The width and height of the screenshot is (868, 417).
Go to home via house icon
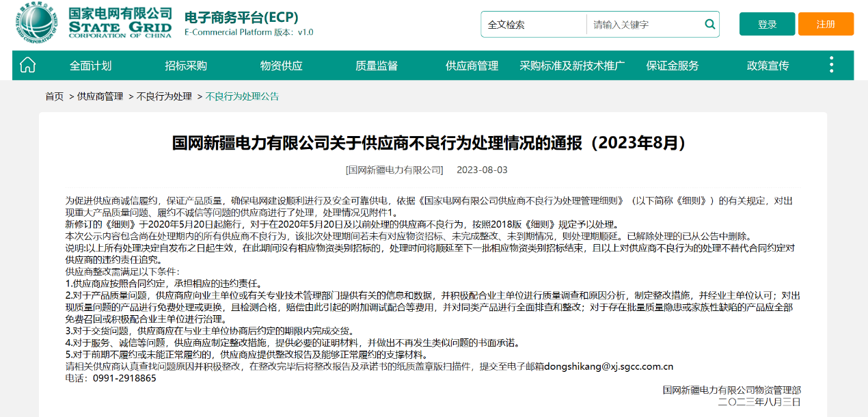point(27,65)
